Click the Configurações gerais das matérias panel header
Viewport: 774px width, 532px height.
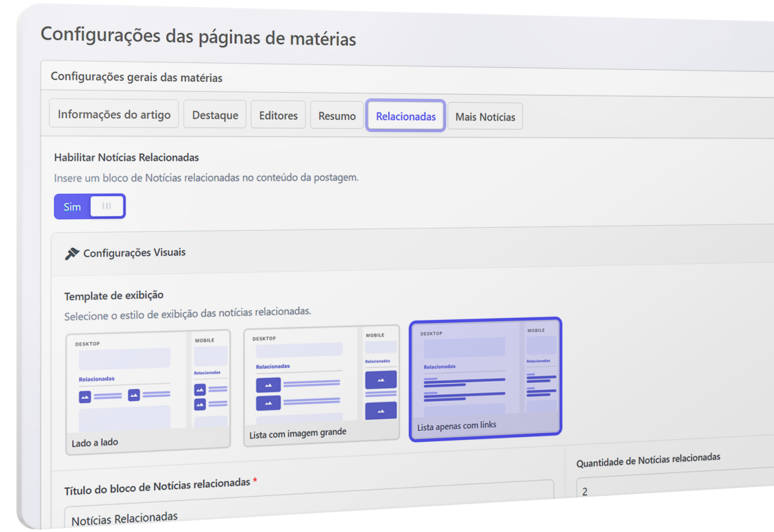click(x=137, y=78)
